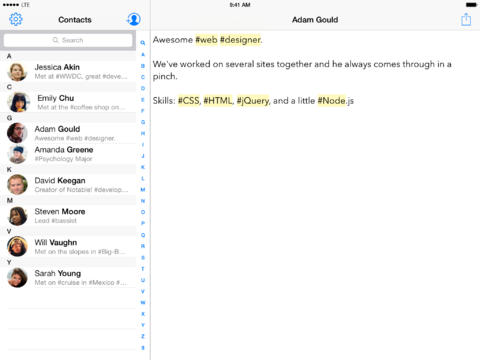Click the 'We've worked on several sites' paragraph
480x360 pixels.
click(302, 70)
